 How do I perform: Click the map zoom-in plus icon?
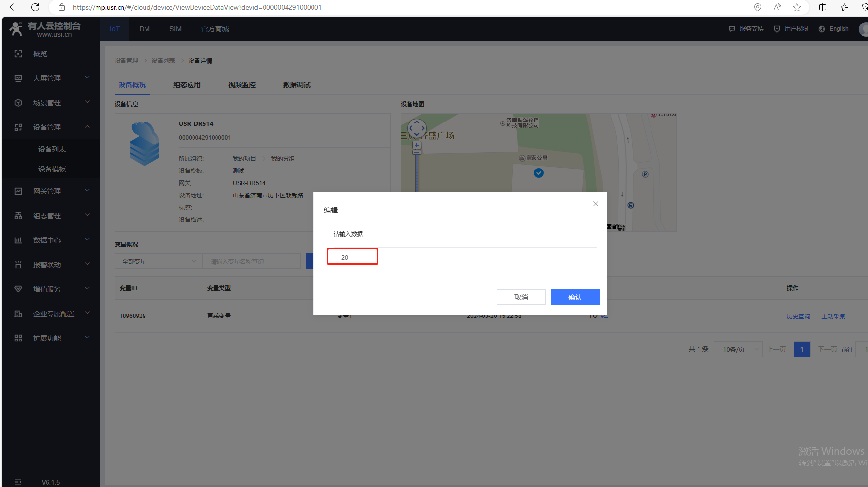417,146
